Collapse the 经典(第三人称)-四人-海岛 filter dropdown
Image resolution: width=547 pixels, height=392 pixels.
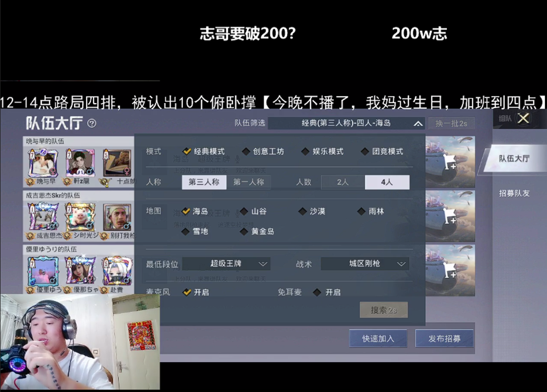pyautogui.click(x=417, y=123)
